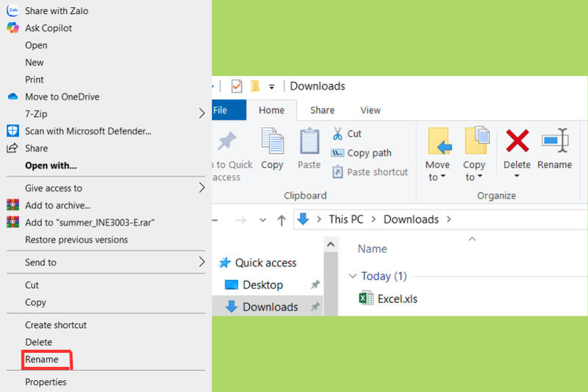Open Desktop in the navigation pane
Viewport: 588px width, 392px height.
[x=263, y=285]
